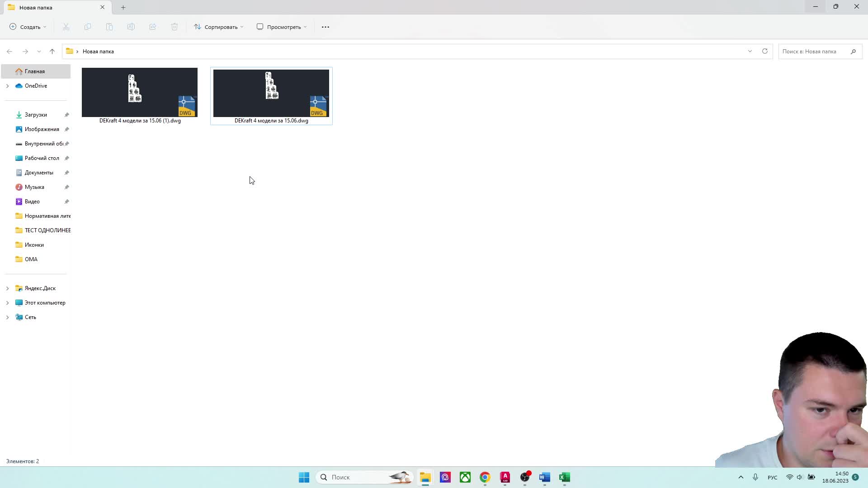868x488 pixels.
Task: Expand Этот компьютер tree node
Action: (x=7, y=303)
